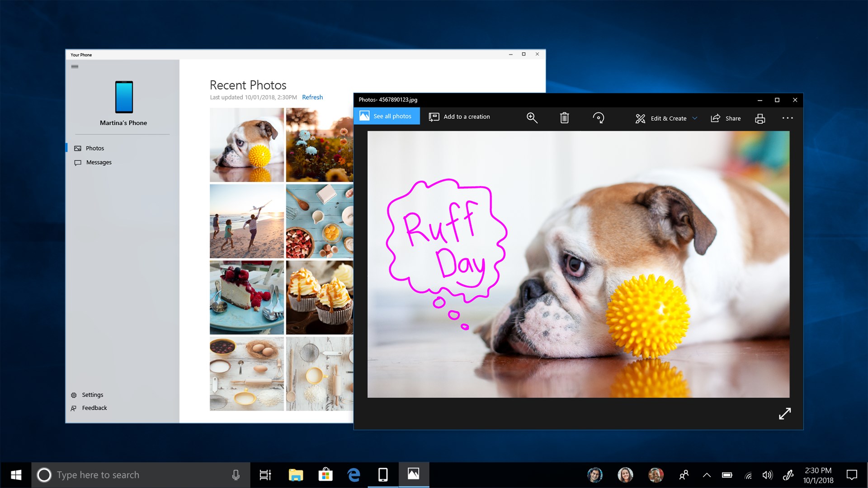
Task: Expand the Edit & Create dropdown arrow
Action: point(695,118)
